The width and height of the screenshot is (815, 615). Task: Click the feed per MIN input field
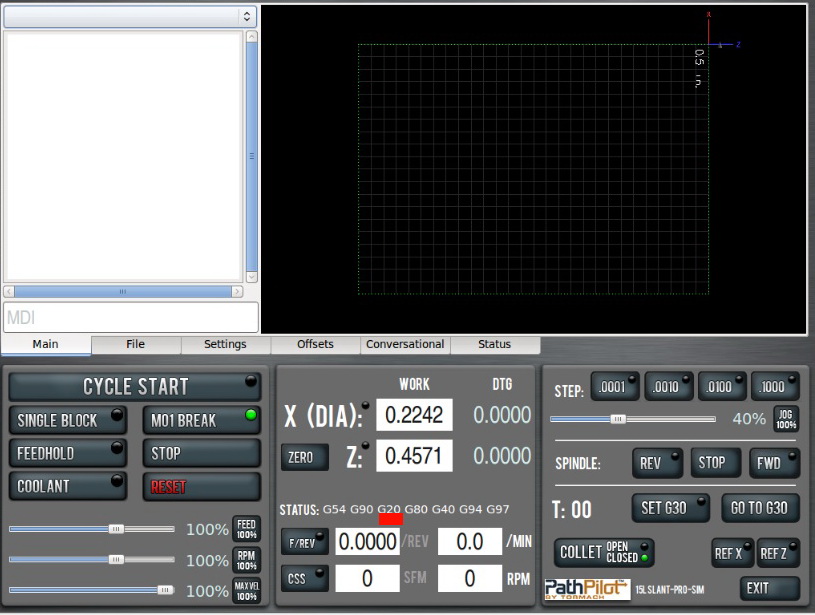click(x=470, y=542)
